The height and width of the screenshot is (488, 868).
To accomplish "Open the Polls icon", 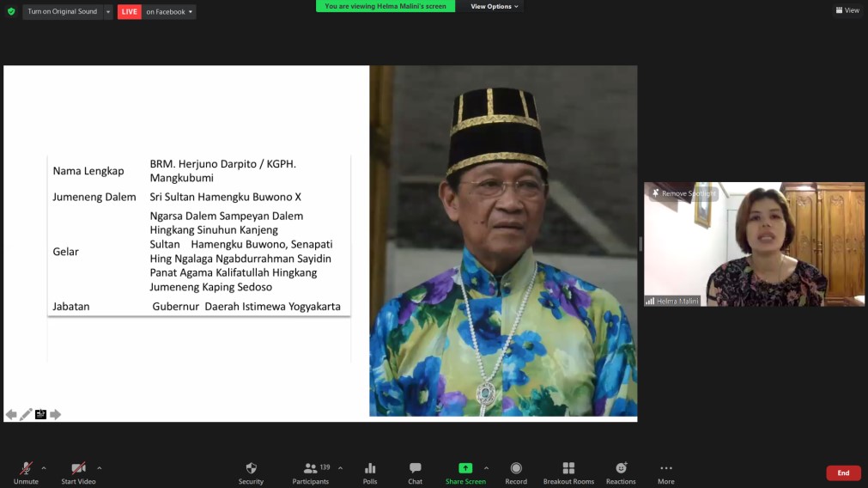I will (370, 469).
